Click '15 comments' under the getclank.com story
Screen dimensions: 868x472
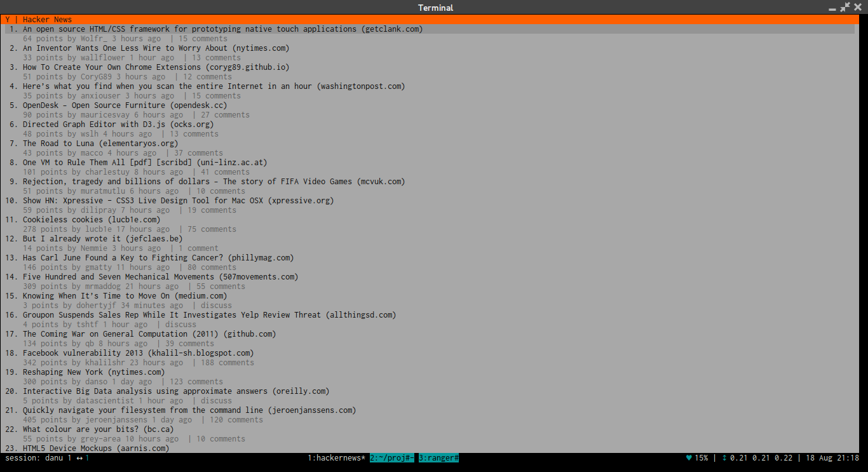click(203, 39)
